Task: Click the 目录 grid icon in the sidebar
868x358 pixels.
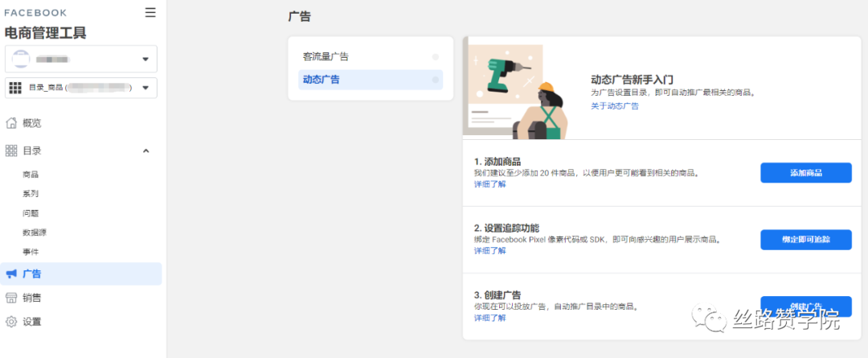Action: point(11,150)
